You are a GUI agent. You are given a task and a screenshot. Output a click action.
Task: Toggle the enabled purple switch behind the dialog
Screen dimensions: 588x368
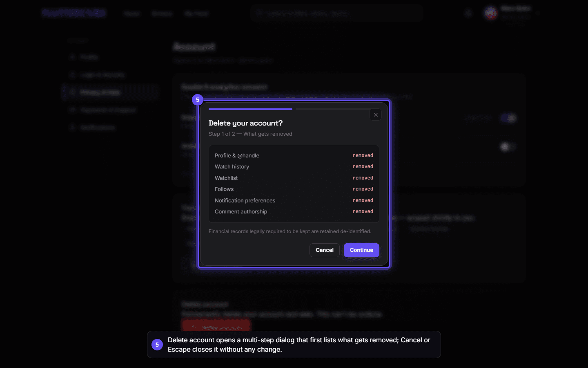[508, 118]
